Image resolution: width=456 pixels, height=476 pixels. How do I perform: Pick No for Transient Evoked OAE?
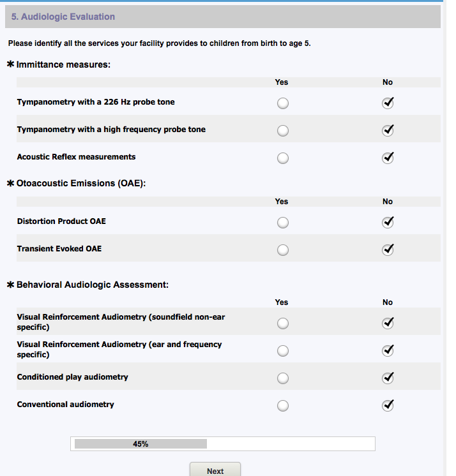[387, 249]
